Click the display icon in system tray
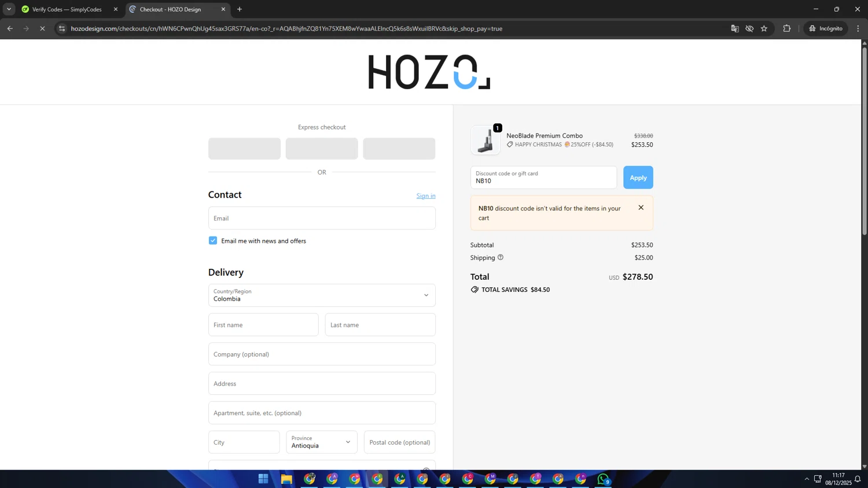This screenshot has height=488, width=868. (x=818, y=479)
